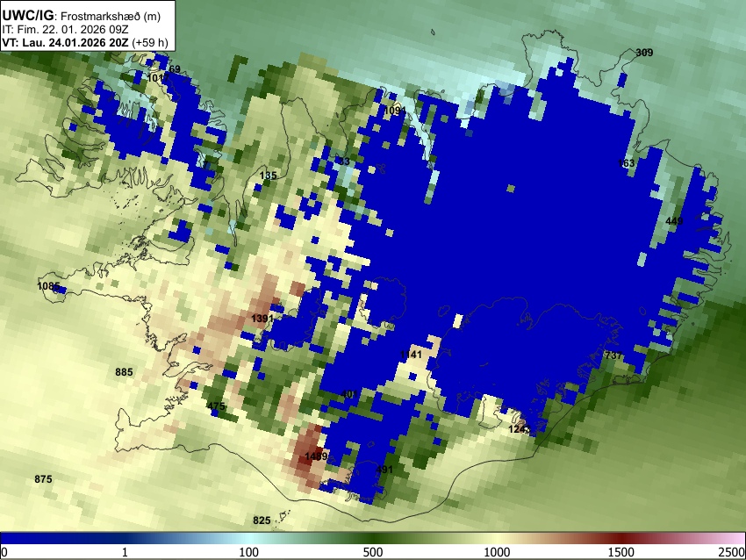
Task: Click the 1094 value on the map
Action: tap(395, 111)
